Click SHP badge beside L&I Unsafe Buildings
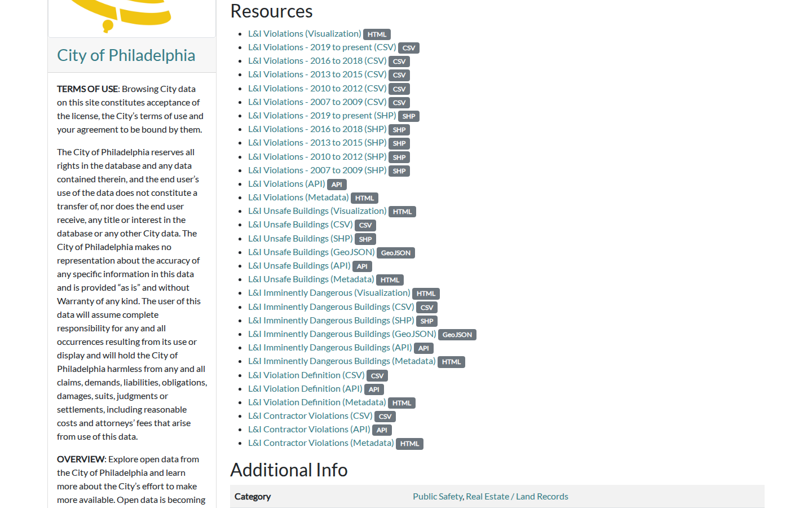Image resolution: width=812 pixels, height=508 pixels. point(365,239)
